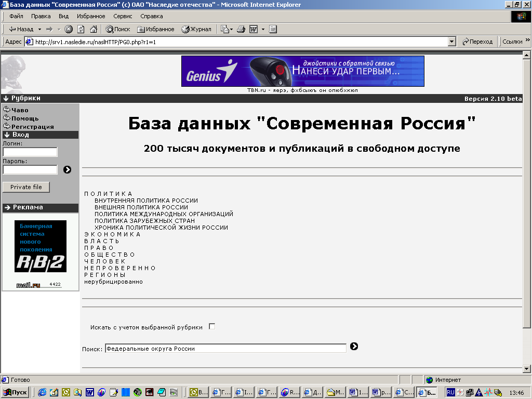
Task: Click the Discuss toolbar icon
Action: [x=273, y=29]
